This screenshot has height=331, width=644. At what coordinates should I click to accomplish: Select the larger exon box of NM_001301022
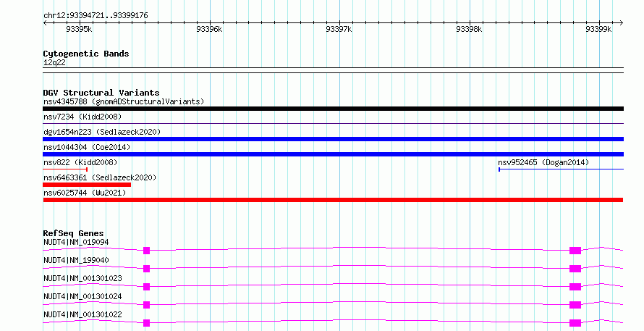575,323
